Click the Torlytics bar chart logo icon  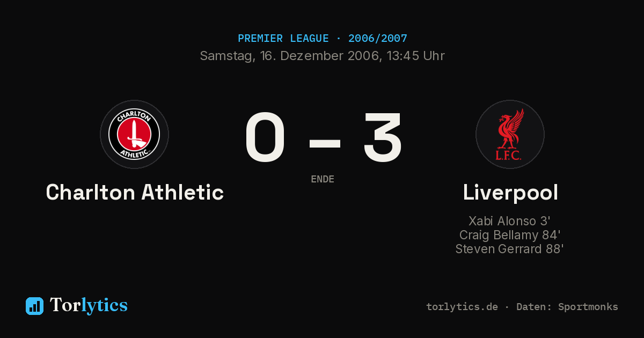pos(34,306)
